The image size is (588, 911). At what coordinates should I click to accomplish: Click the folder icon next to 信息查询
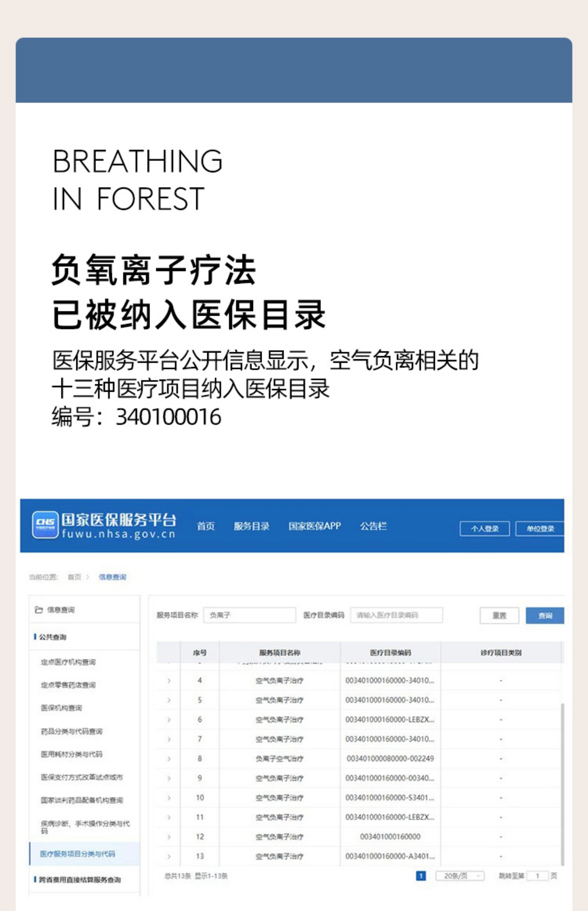pyautogui.click(x=39, y=610)
